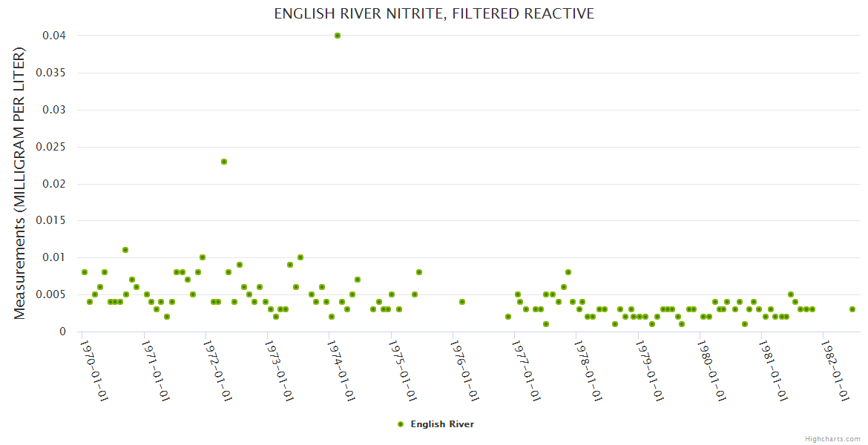This screenshot has height=445, width=868.
Task: Open the Highcharts.com credit link
Action: [x=832, y=438]
